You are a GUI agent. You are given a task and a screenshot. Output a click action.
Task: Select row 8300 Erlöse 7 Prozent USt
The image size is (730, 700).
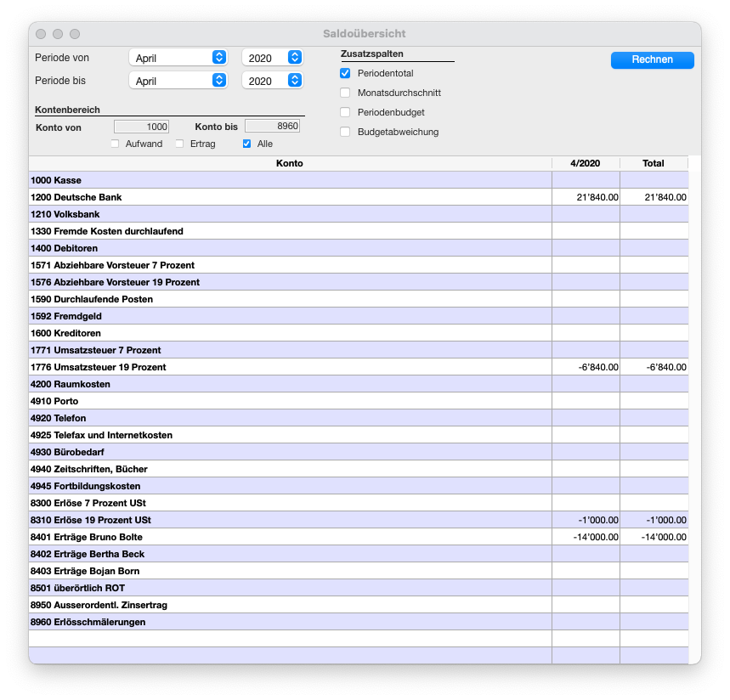click(x=359, y=503)
